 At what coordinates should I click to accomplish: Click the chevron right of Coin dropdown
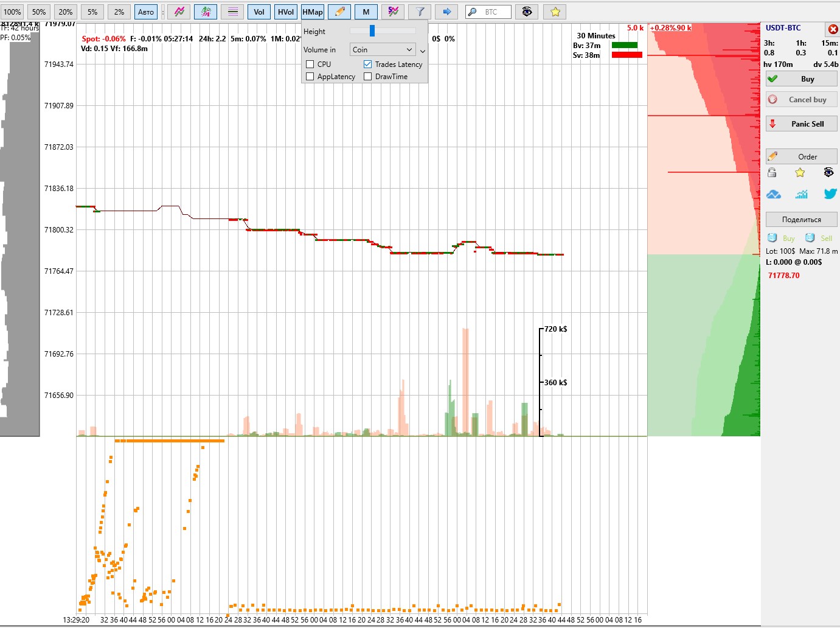click(423, 51)
